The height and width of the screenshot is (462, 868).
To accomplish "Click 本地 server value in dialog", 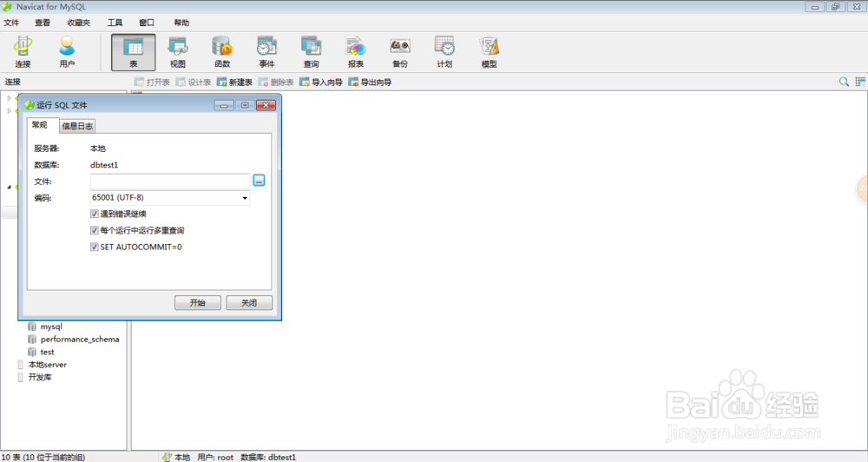I will 97,148.
